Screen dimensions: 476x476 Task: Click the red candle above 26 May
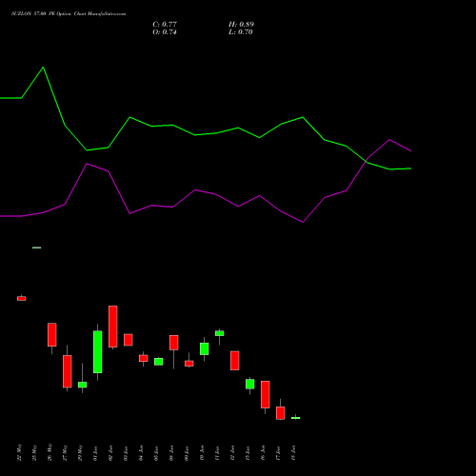tap(52, 334)
